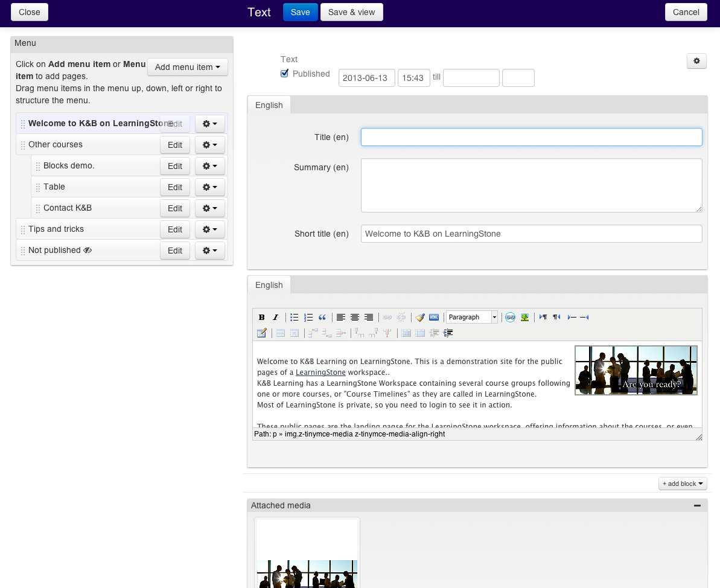
Task: Open gear dropdown for Contact K&B
Action: (210, 208)
